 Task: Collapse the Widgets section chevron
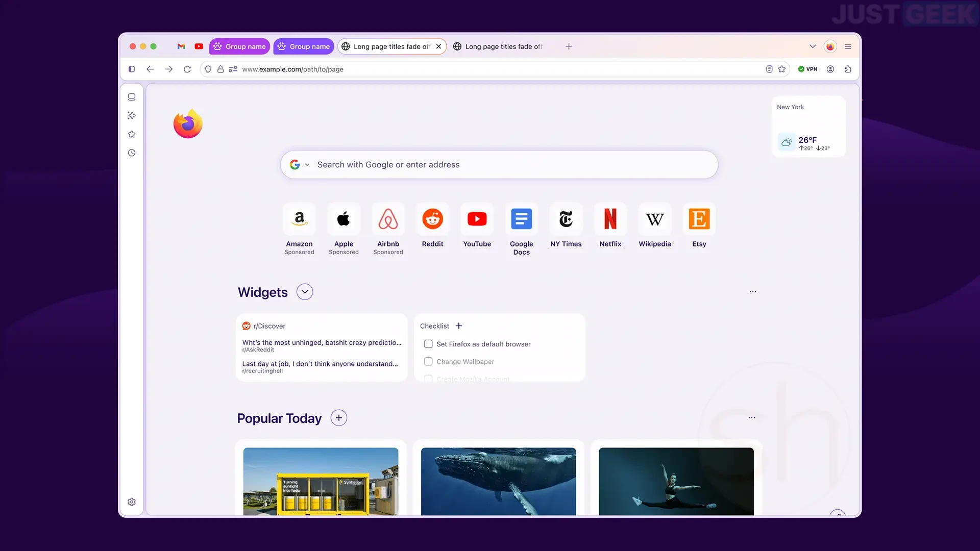click(305, 292)
